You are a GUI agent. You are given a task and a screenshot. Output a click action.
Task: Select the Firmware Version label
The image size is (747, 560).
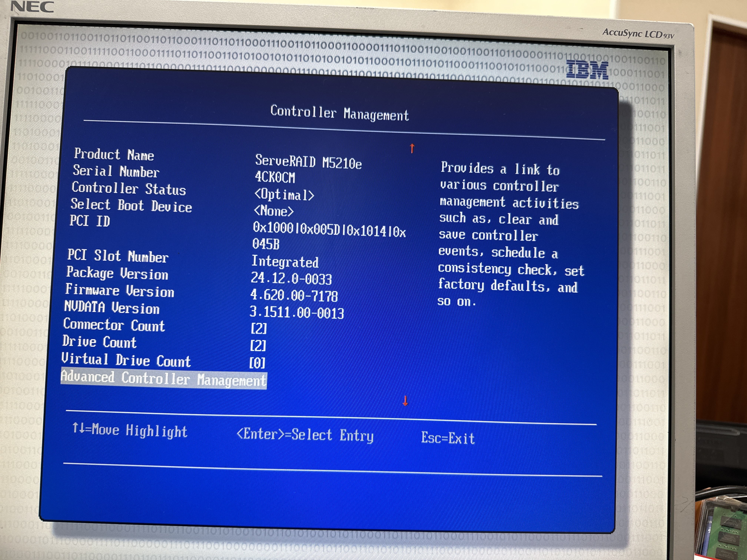coord(119,291)
